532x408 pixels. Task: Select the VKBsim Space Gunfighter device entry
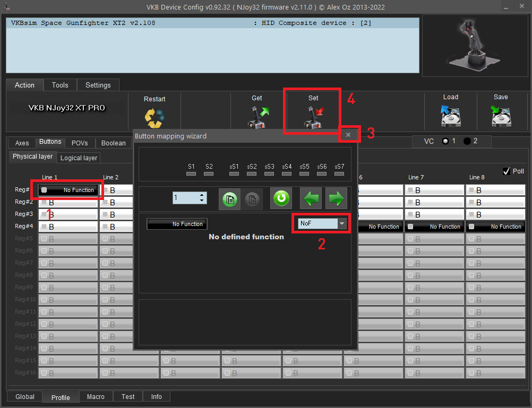pos(213,23)
